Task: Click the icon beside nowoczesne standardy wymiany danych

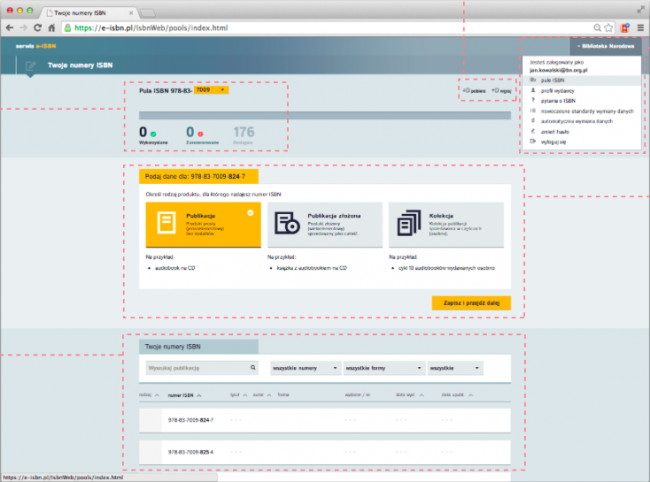Action: pyautogui.click(x=533, y=111)
